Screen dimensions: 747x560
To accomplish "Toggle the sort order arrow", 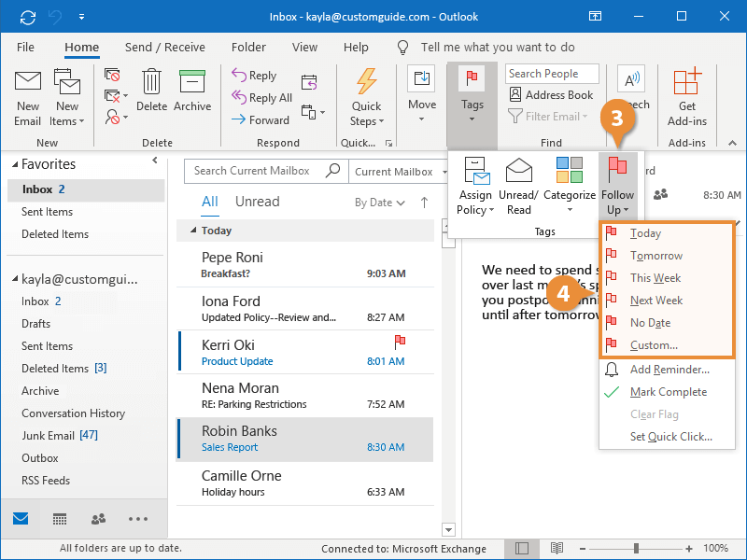I will (424, 203).
